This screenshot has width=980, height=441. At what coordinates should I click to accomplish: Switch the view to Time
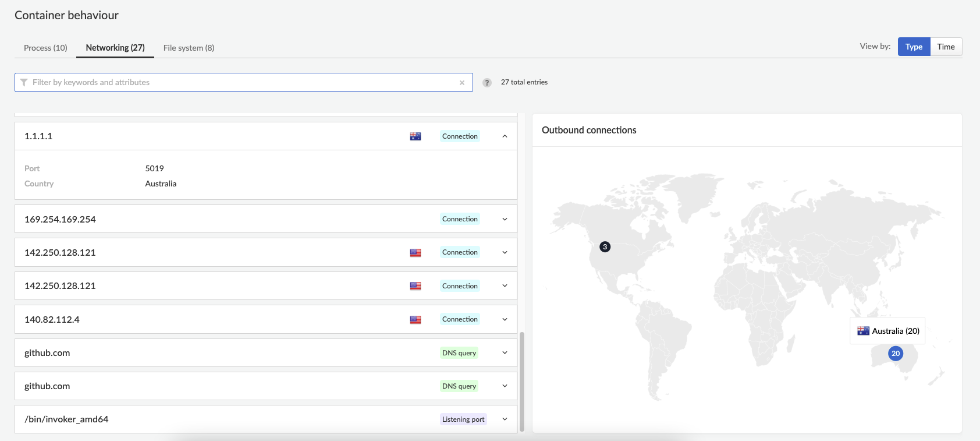pos(946,47)
